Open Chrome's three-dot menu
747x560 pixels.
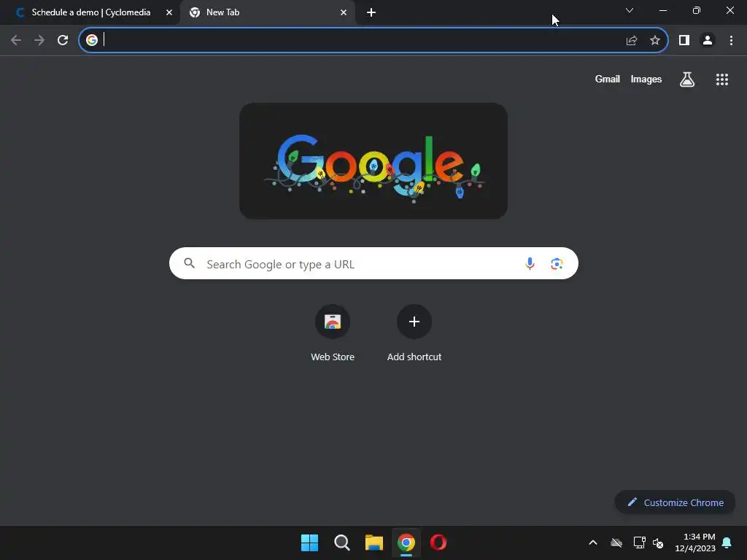click(731, 41)
